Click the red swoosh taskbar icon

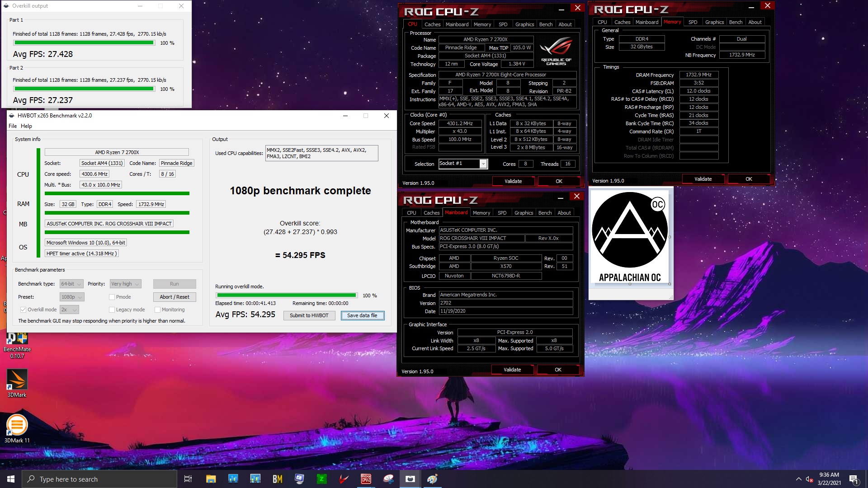pos(344,479)
